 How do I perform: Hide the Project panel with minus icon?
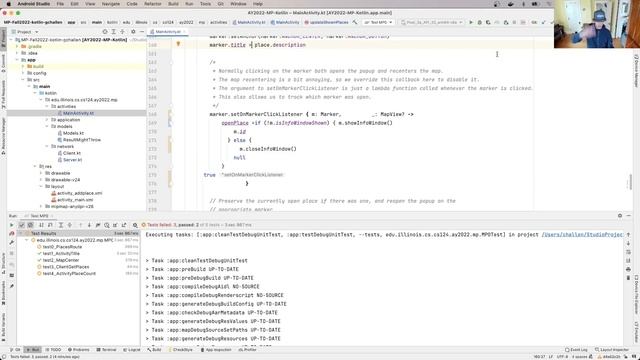(x=142, y=32)
